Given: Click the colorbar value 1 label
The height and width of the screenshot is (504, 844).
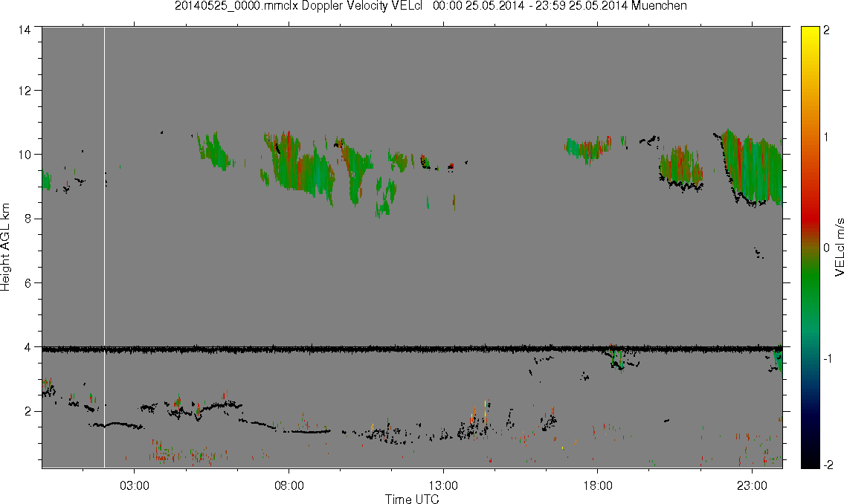Looking at the screenshot, I should [x=827, y=138].
